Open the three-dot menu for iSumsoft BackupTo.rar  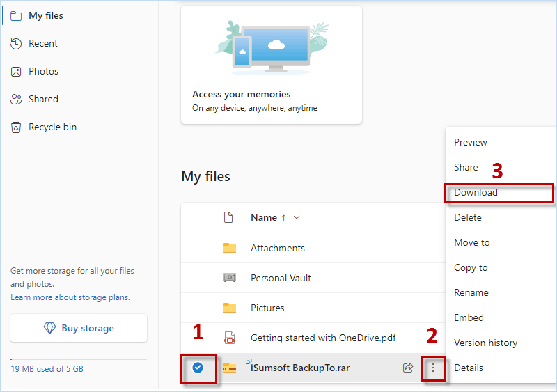point(433,368)
